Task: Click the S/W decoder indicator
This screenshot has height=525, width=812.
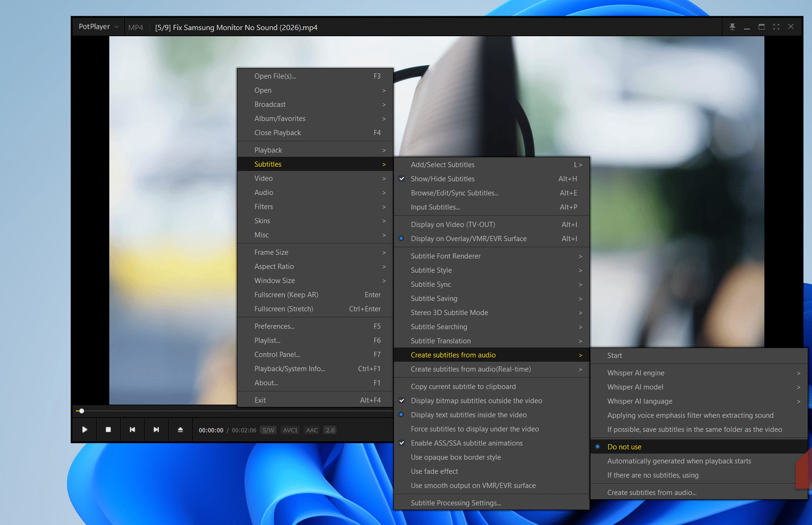Action: point(268,430)
